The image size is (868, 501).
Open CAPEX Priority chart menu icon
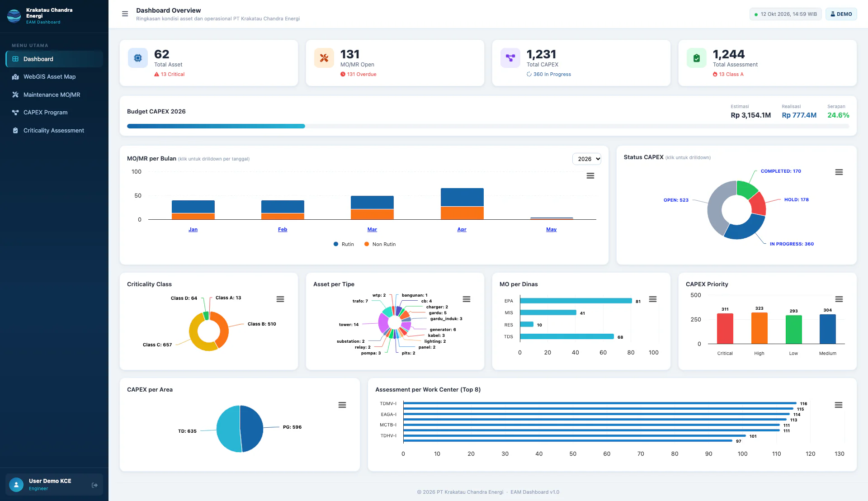point(839,299)
